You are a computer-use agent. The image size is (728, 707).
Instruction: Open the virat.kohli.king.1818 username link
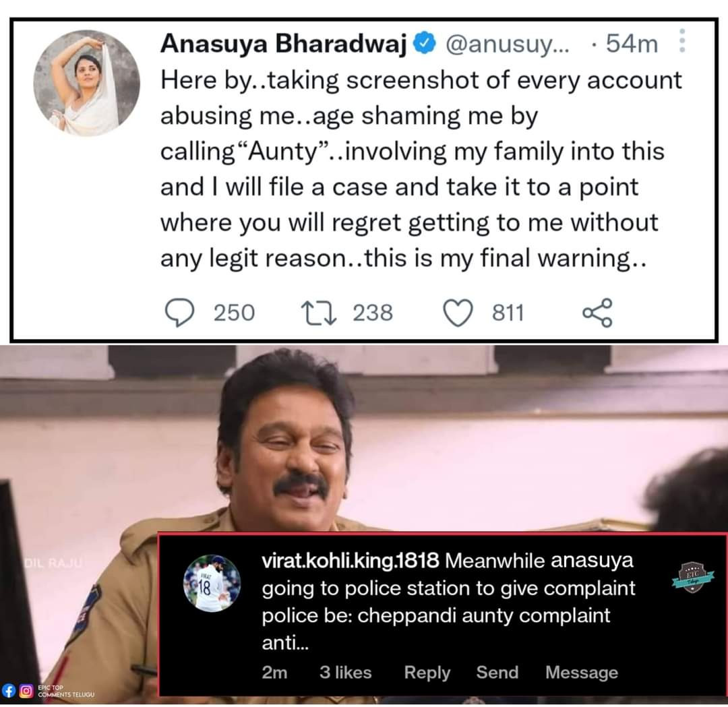click(x=350, y=560)
